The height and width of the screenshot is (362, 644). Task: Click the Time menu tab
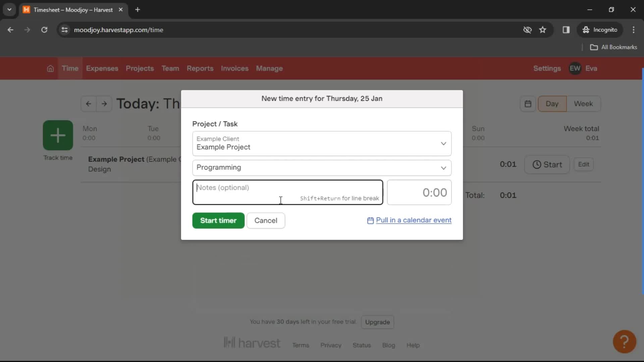[x=70, y=68]
